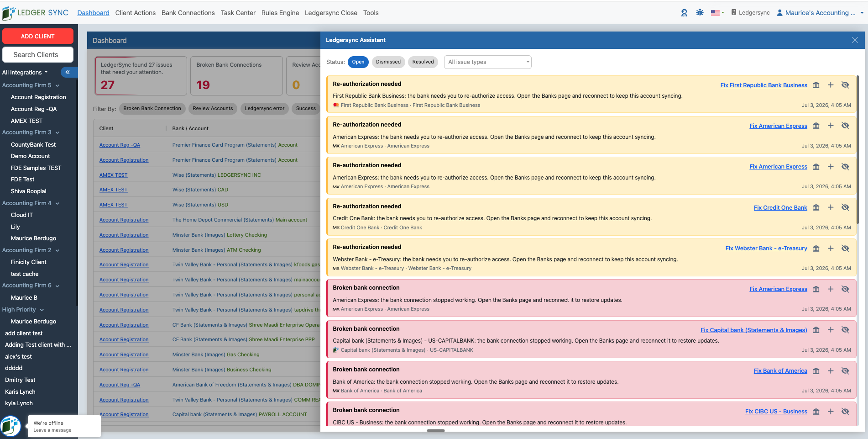Filter dashboard by Broken Bank Connection
Viewport: 868px width, 439px height.
(x=152, y=109)
